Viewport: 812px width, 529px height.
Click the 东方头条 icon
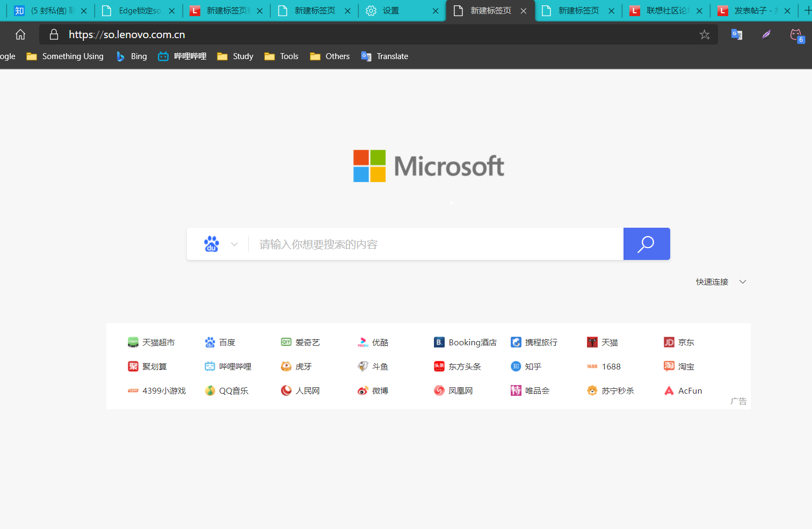point(439,366)
